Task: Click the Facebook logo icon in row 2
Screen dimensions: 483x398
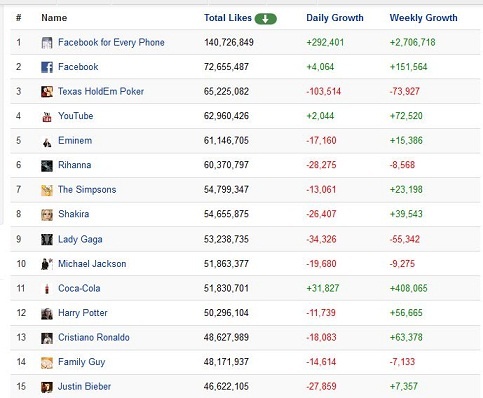Action: pos(47,67)
